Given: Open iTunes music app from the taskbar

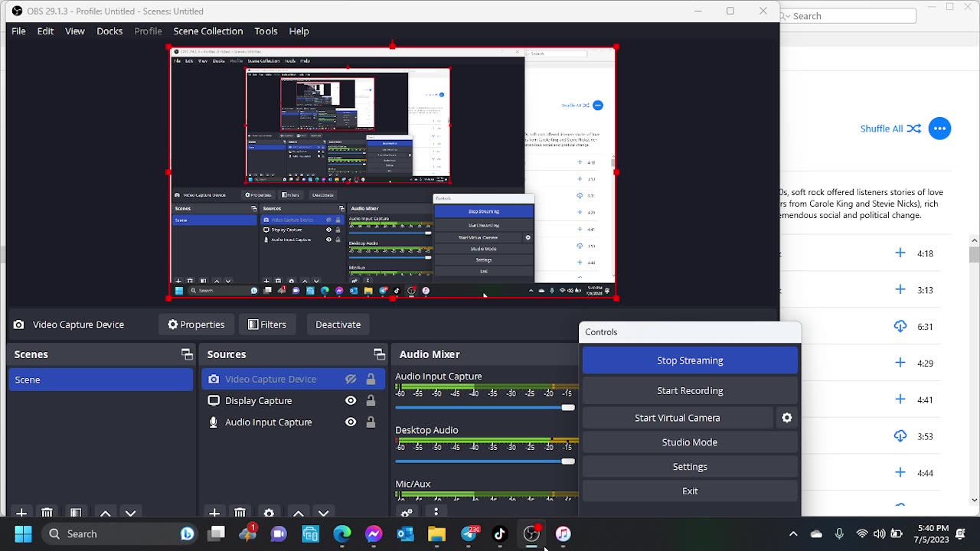Looking at the screenshot, I should click(x=563, y=534).
